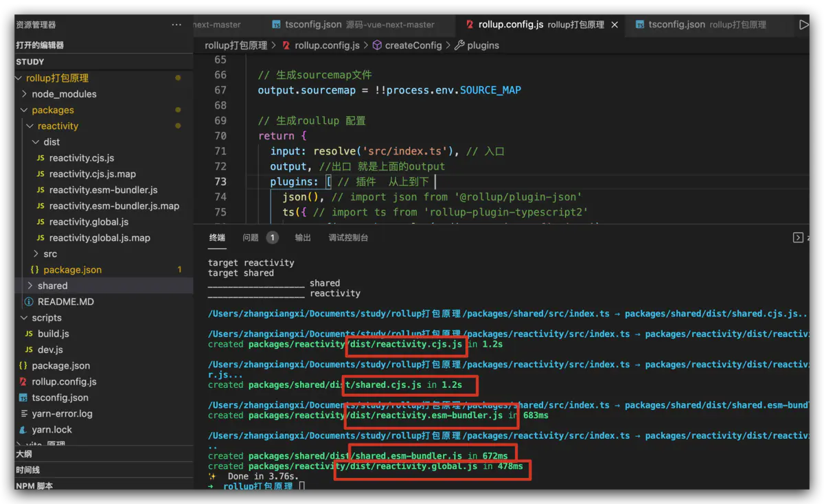Expand the 大纲 outline section

coord(24,454)
